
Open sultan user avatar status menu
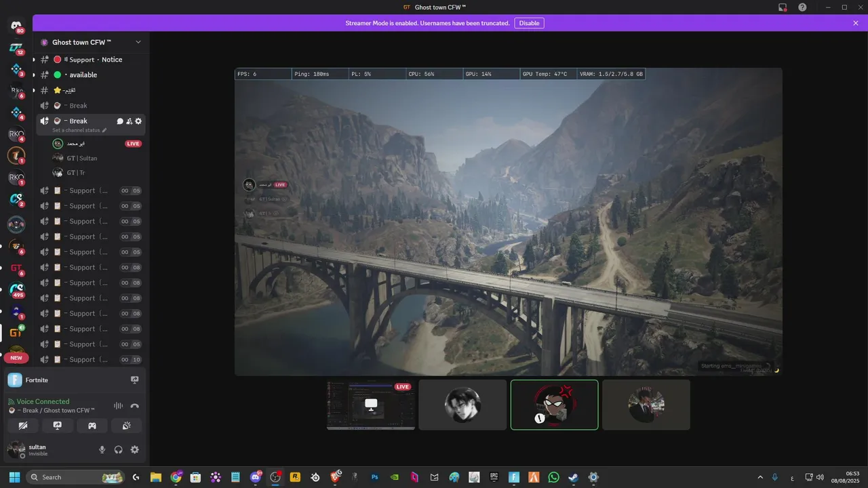(16, 449)
